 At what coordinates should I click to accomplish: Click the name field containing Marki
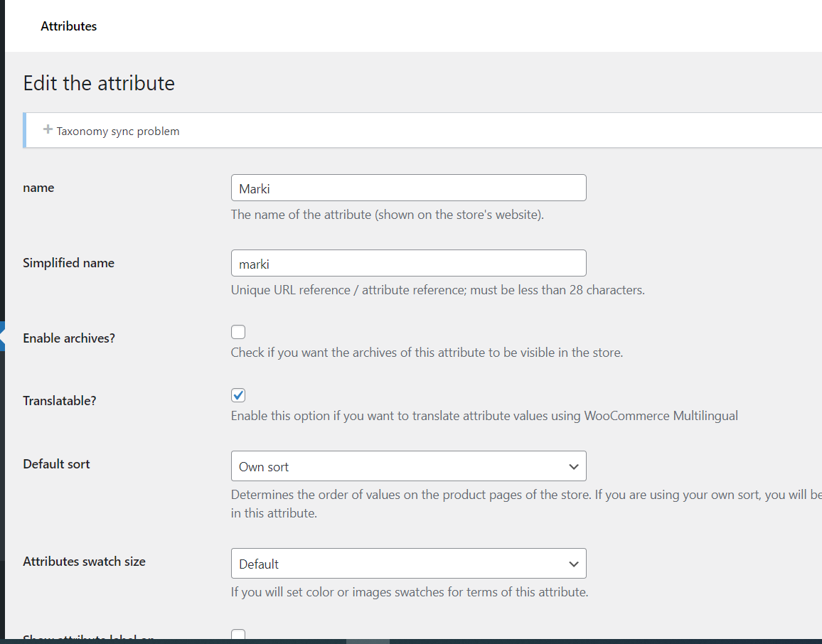[x=408, y=188]
